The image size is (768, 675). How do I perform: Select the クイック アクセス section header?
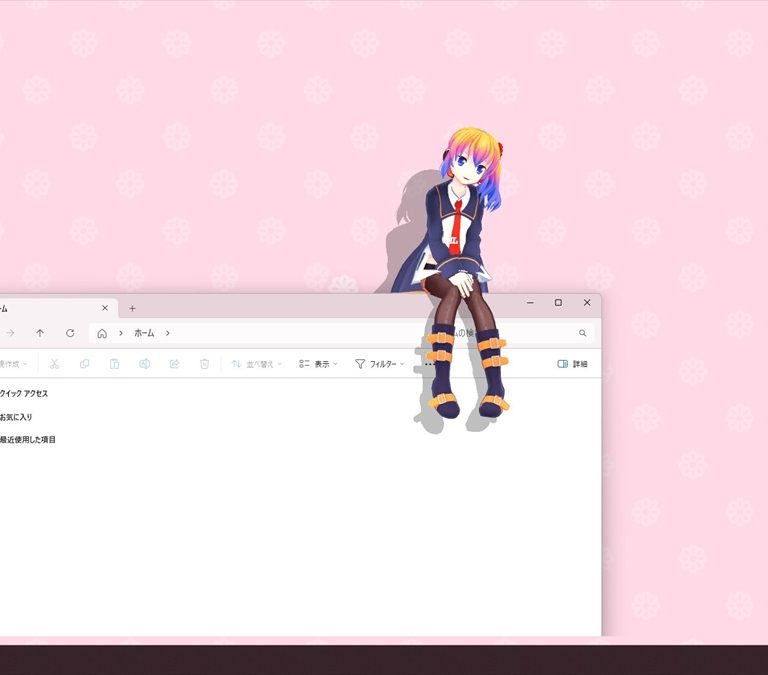coord(24,394)
